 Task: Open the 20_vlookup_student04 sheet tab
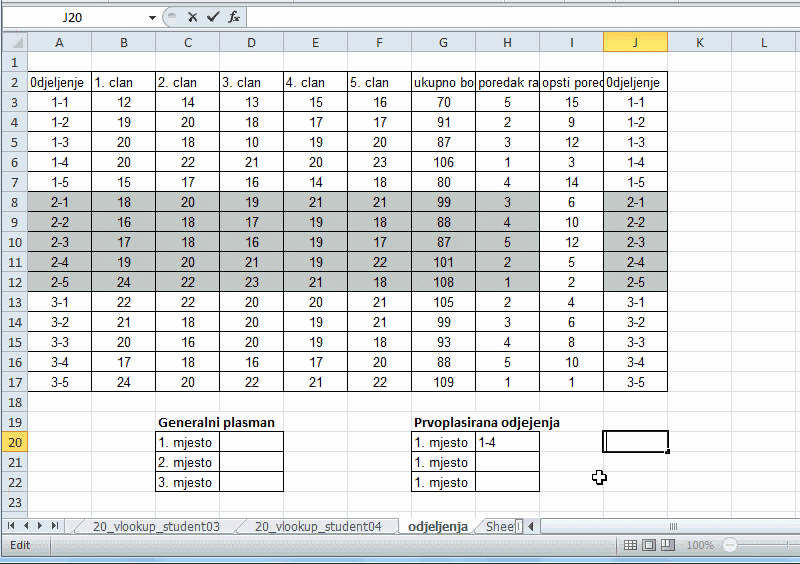tap(317, 525)
